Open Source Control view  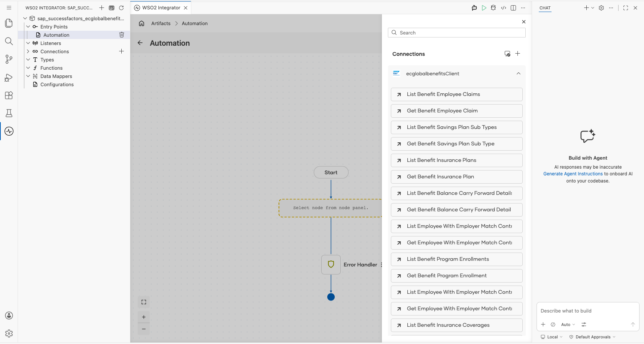9,59
